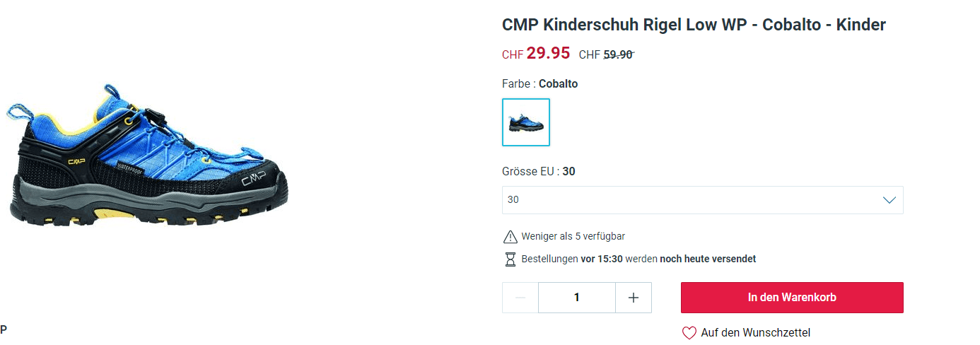Click the Auf den Wunschzettel link text
980x345 pixels.
click(x=755, y=333)
